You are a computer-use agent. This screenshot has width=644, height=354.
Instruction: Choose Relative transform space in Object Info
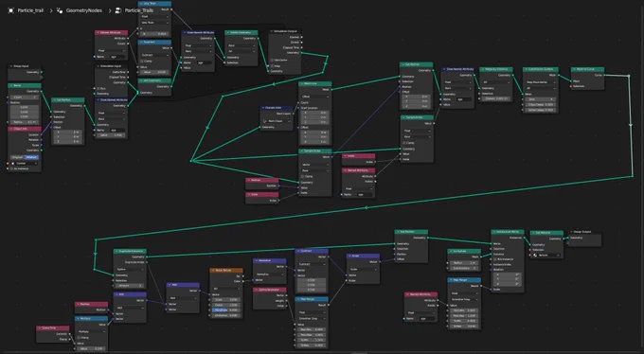click(31, 157)
